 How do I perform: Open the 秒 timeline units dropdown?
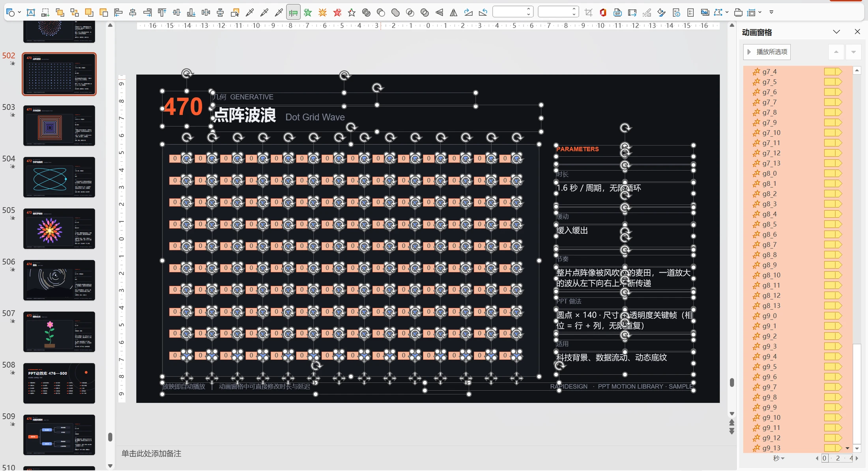779,458
